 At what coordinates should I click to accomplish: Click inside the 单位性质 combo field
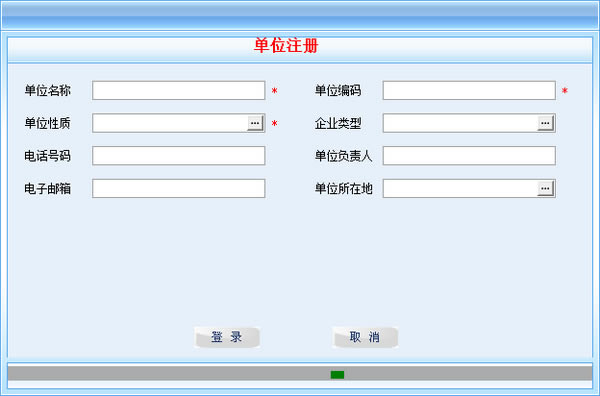(x=170, y=123)
